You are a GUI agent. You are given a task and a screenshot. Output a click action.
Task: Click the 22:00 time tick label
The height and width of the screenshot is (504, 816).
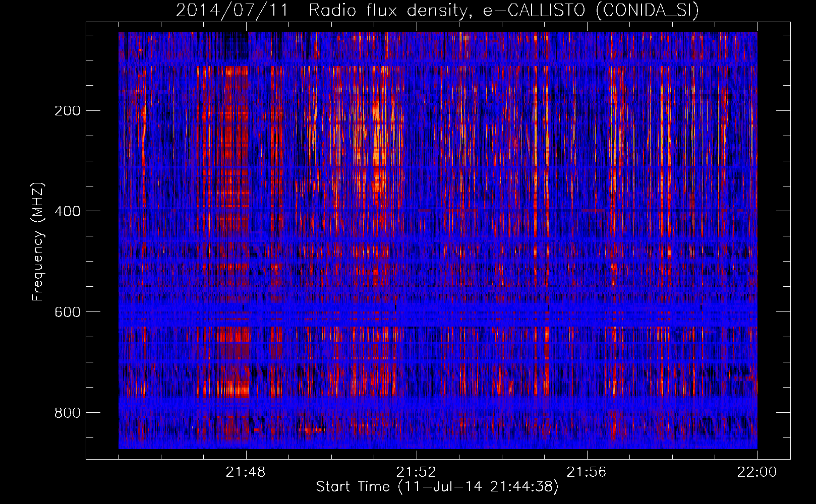757,472
